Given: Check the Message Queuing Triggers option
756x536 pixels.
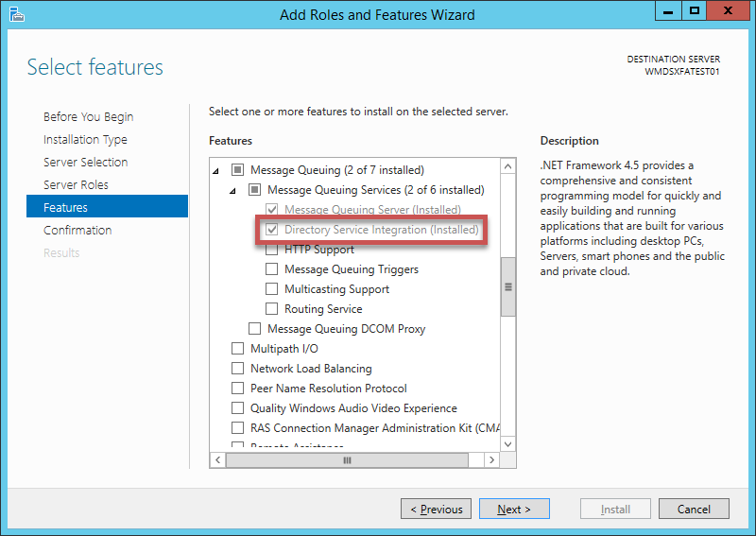Looking at the screenshot, I should pos(272,269).
